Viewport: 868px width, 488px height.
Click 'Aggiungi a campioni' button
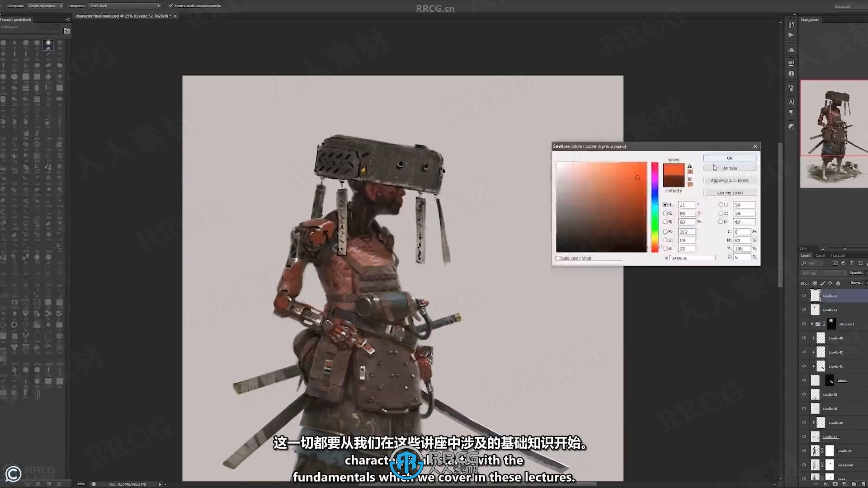pyautogui.click(x=730, y=181)
